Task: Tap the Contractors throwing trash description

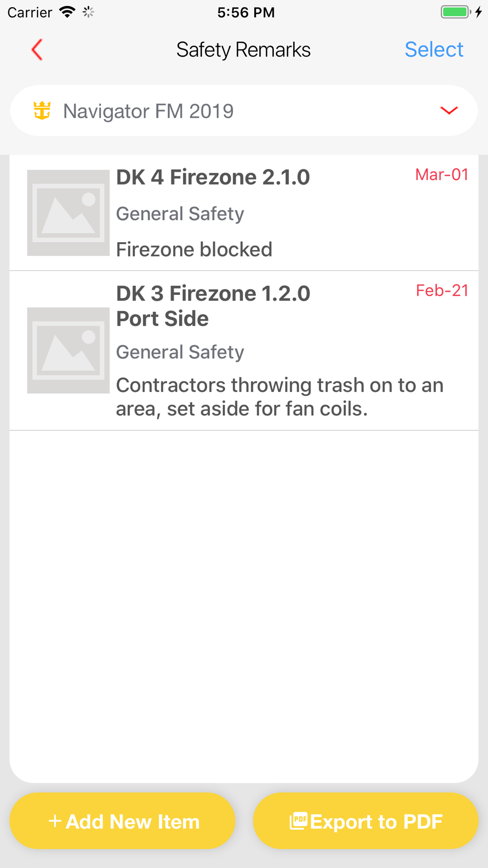Action: [x=280, y=397]
